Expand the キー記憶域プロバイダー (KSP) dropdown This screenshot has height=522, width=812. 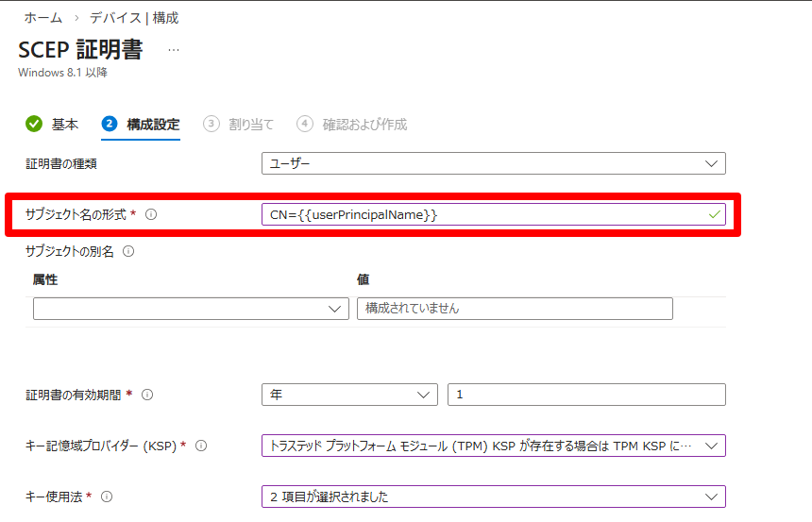pos(493,446)
